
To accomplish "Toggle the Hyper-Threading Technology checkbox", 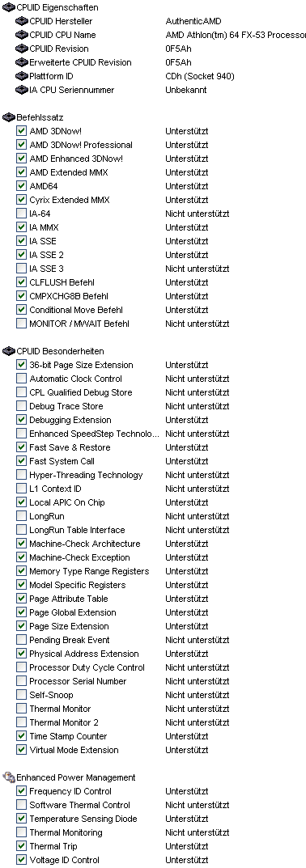I will [x=21, y=475].
